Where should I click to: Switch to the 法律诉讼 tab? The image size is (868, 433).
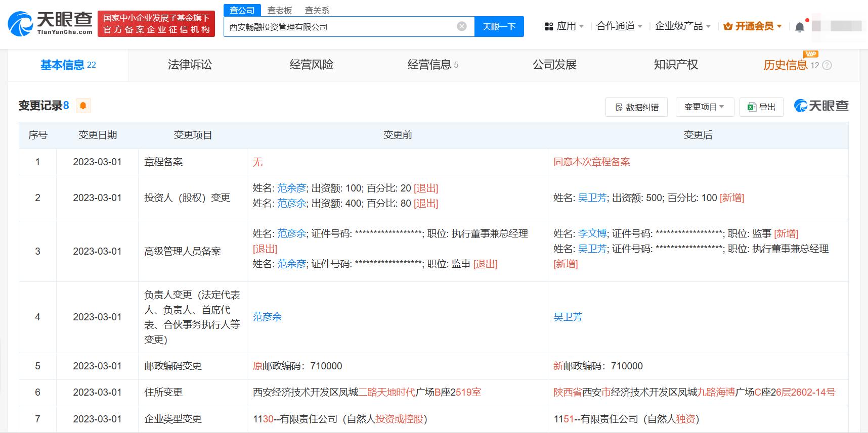190,65
